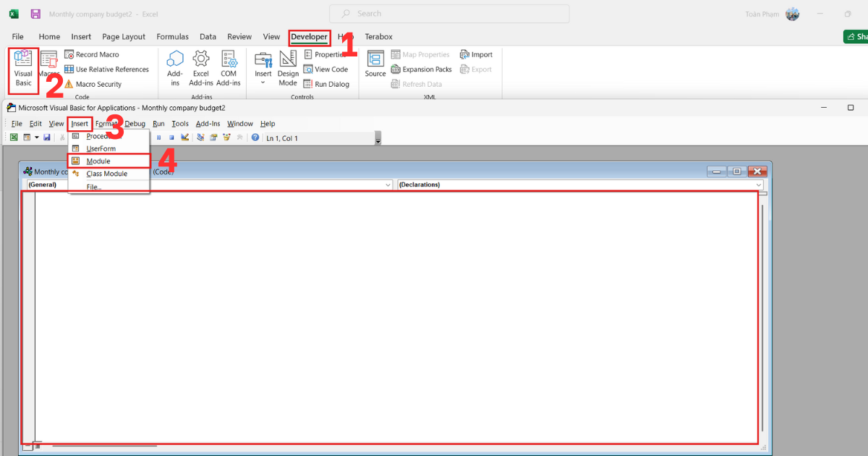Click inside the Excel Search box
The width and height of the screenshot is (868, 456).
click(x=448, y=13)
